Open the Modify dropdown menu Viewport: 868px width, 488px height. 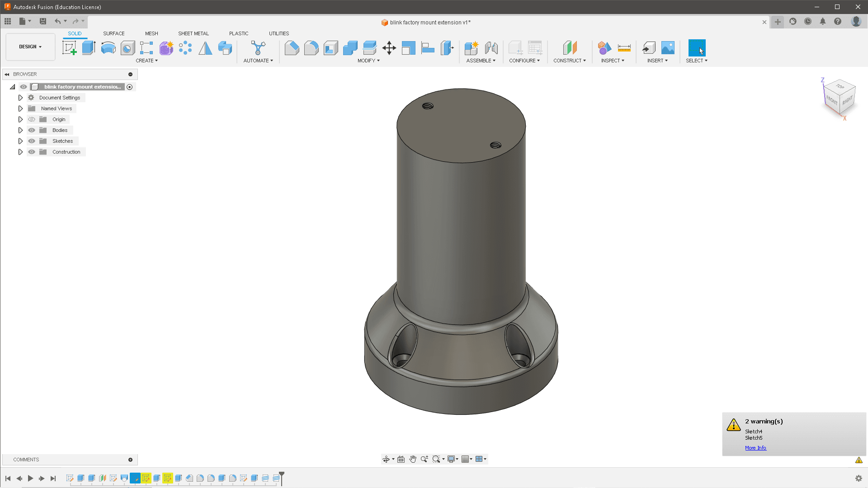(368, 60)
